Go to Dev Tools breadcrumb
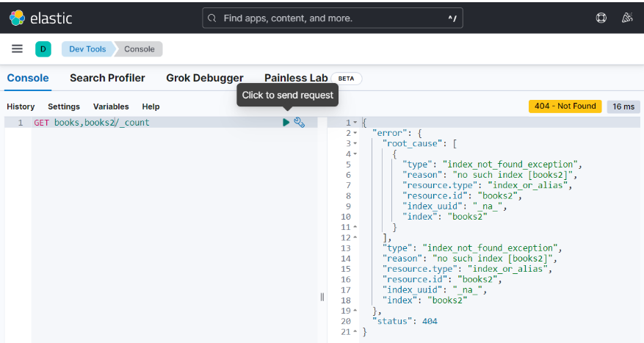This screenshot has height=343, width=644. [x=87, y=49]
